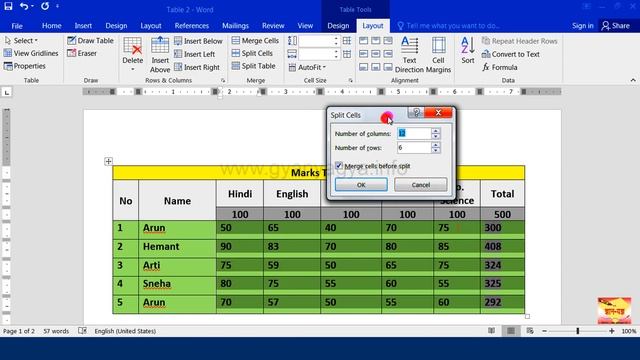Click Sign in
This screenshot has height=360, width=640.
pos(582,26)
